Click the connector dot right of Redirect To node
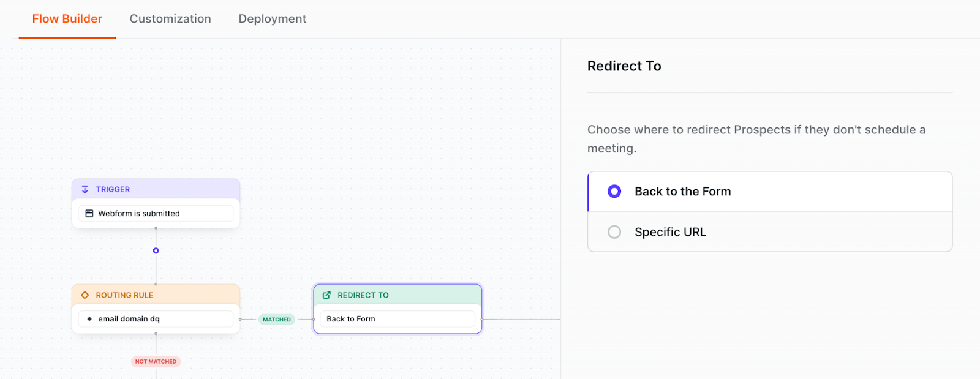The image size is (980, 379). pyautogui.click(x=483, y=319)
